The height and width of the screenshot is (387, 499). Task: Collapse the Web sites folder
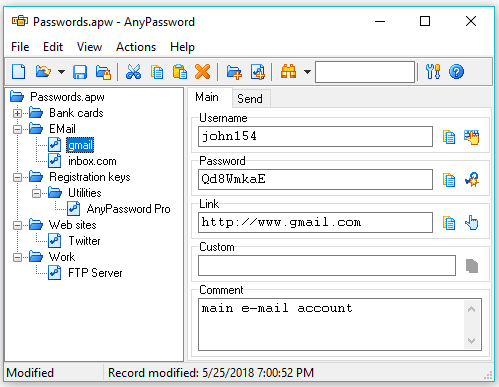click(x=17, y=225)
